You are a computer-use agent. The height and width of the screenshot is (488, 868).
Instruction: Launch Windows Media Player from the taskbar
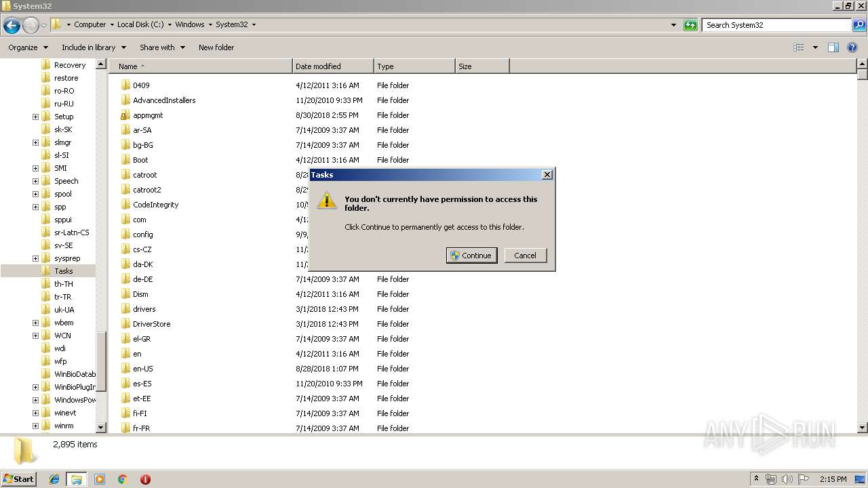coord(100,479)
